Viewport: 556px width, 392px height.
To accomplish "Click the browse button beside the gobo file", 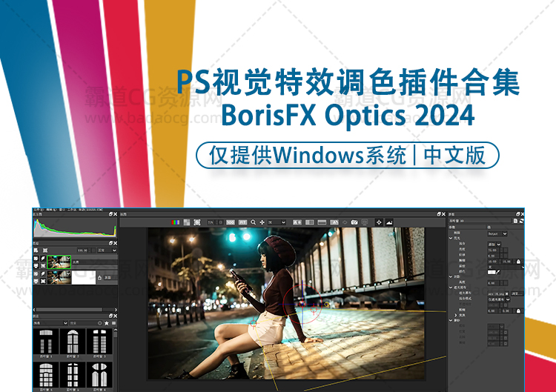I will tap(517, 294).
